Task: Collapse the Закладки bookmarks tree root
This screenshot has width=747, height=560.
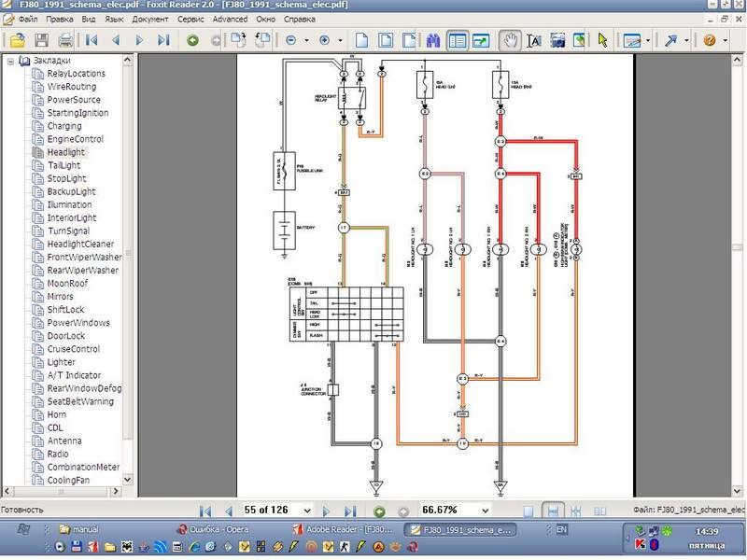Action: 10,61
